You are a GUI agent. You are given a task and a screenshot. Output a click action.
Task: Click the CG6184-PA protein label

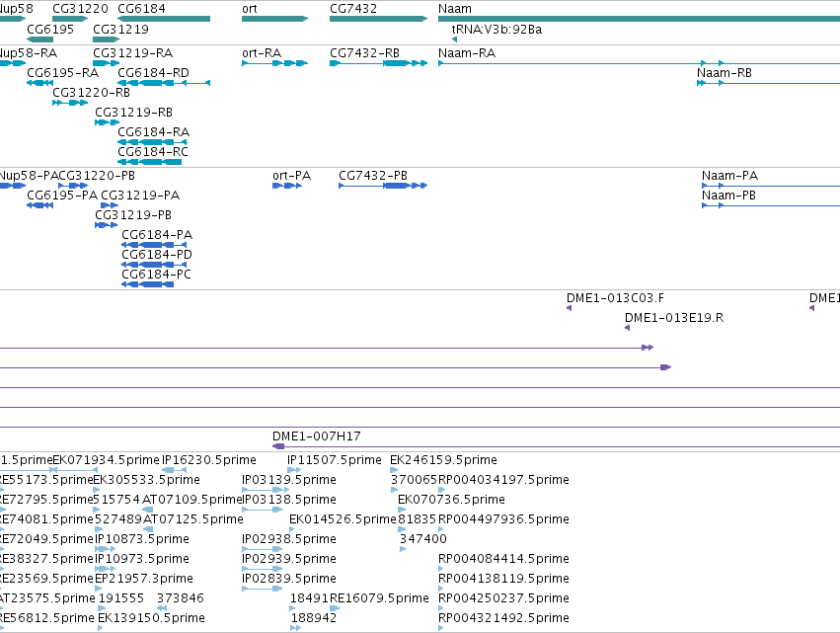tap(157, 235)
